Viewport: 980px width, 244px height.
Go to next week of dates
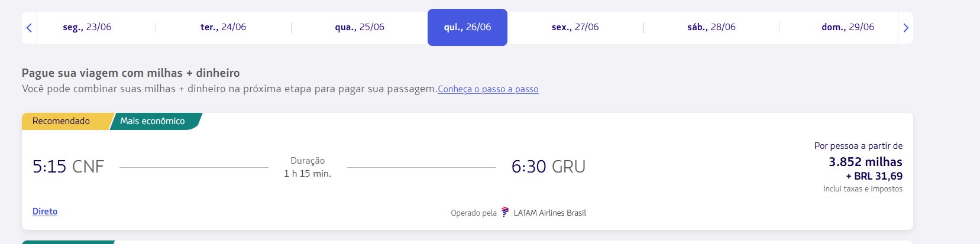[905, 28]
